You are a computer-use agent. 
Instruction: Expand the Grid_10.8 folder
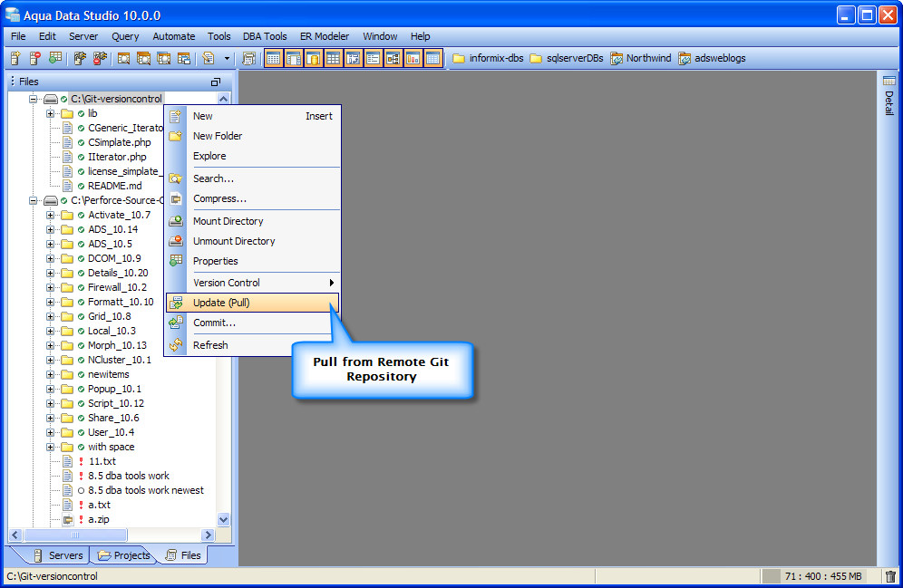coord(50,316)
